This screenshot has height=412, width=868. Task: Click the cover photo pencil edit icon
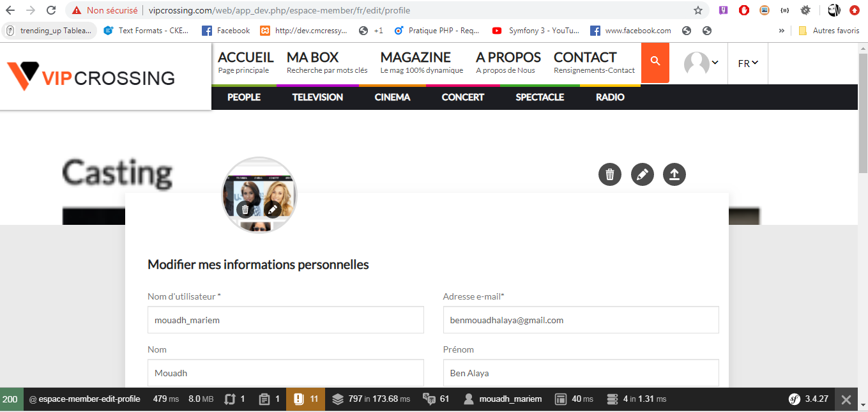[642, 174]
